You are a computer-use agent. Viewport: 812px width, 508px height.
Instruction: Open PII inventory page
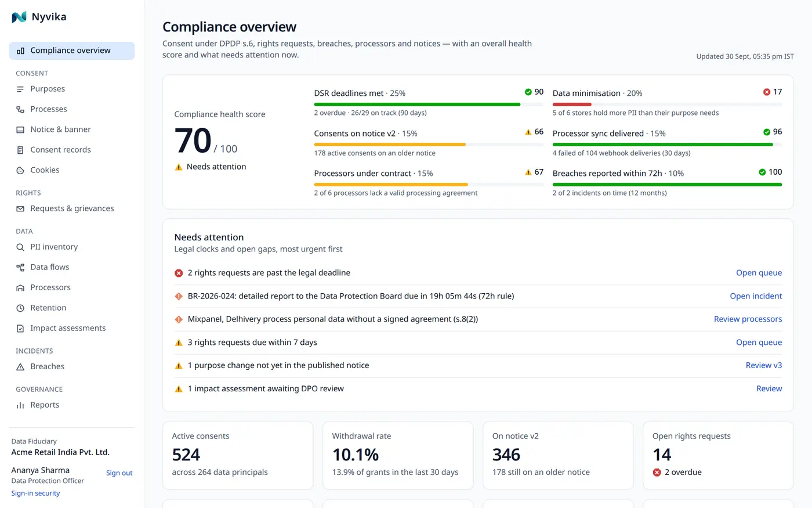pos(72,247)
